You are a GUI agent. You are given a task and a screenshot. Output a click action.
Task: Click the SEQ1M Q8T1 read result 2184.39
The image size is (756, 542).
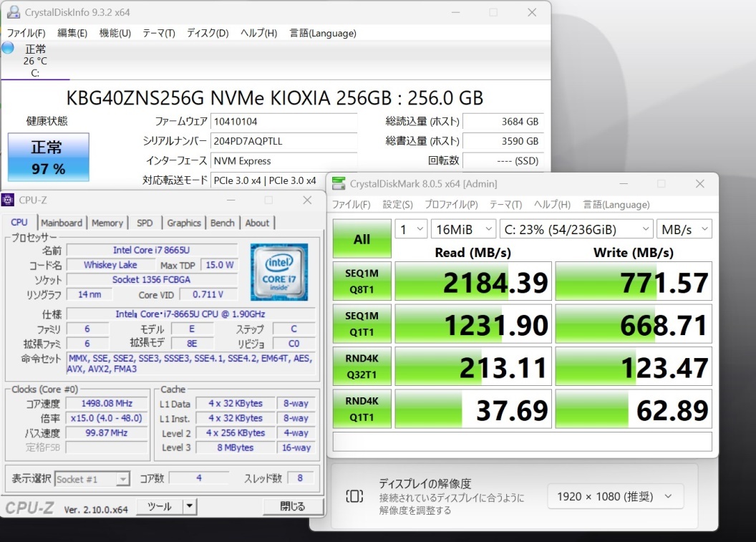click(x=473, y=281)
